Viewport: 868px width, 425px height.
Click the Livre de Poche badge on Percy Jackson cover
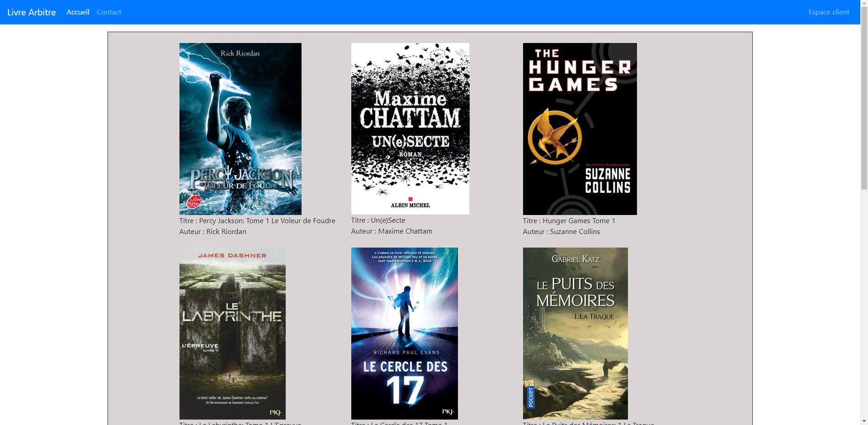tap(194, 202)
